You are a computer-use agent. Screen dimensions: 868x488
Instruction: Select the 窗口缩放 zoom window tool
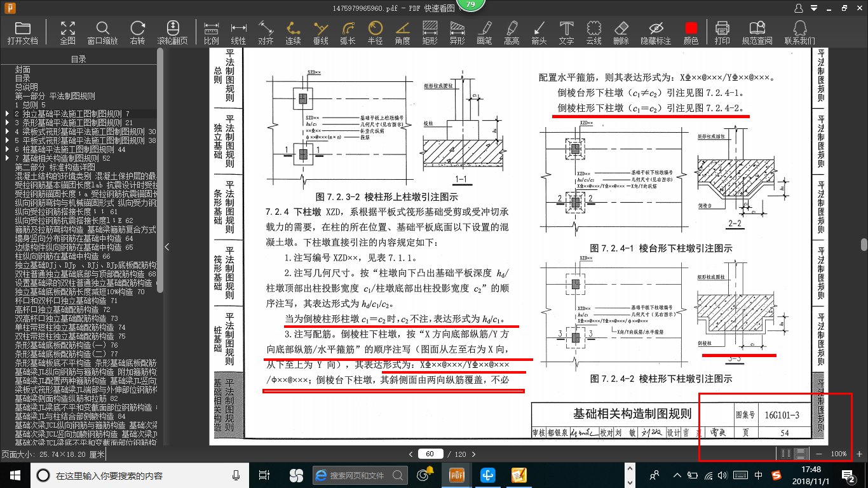pos(102,33)
